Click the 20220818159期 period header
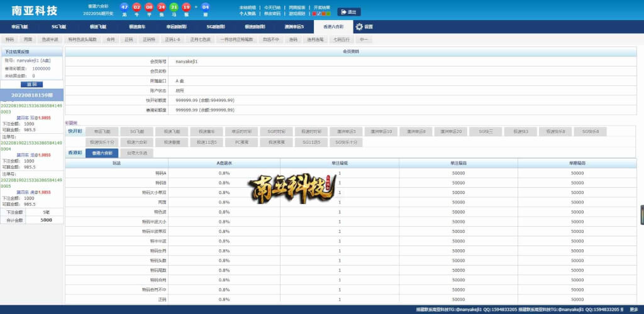 pos(31,95)
